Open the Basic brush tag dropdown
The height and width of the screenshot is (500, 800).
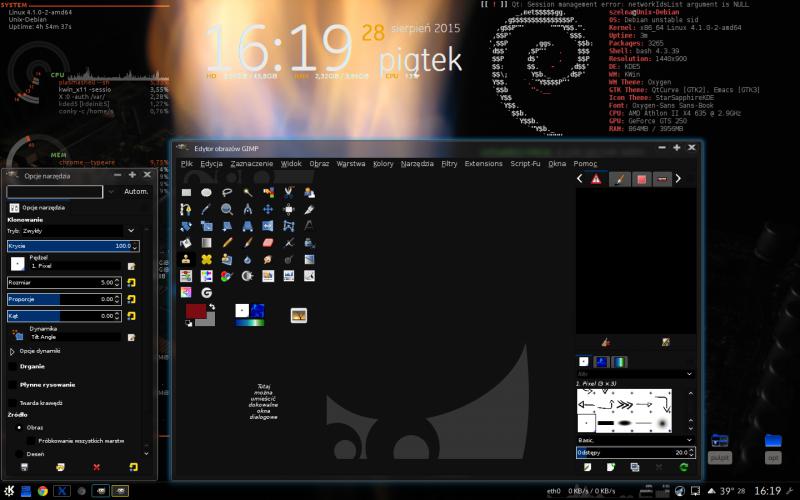tap(635, 439)
